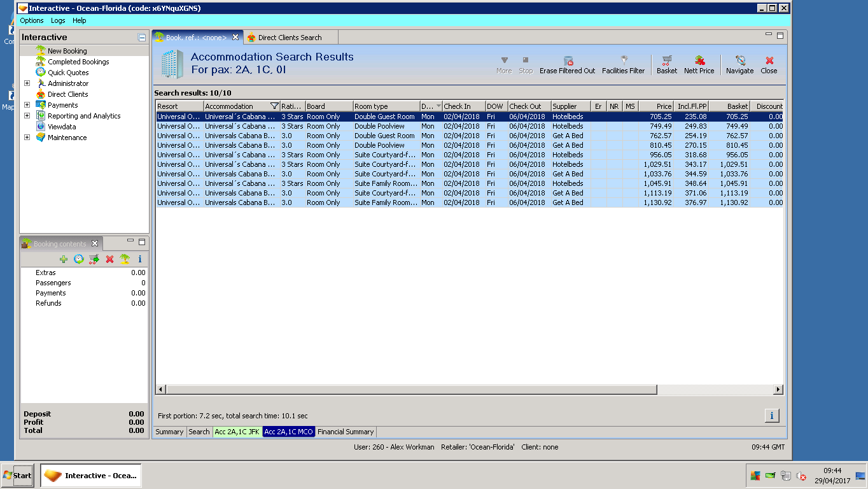Open Viewdata in the tree
868x489 pixels.
click(62, 127)
